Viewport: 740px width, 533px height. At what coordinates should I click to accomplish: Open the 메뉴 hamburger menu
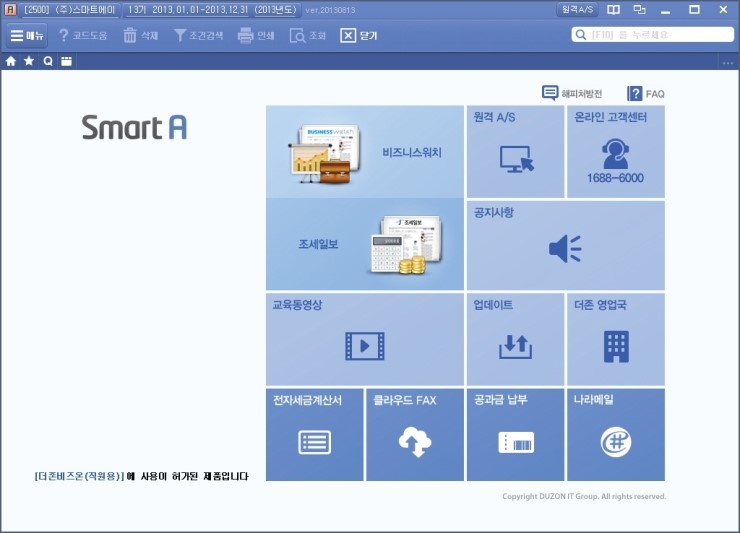(x=27, y=35)
